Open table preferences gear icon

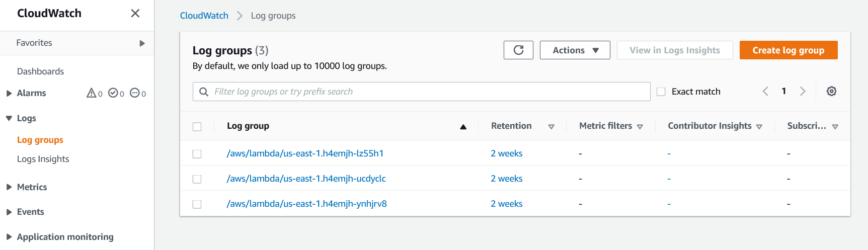[831, 91]
